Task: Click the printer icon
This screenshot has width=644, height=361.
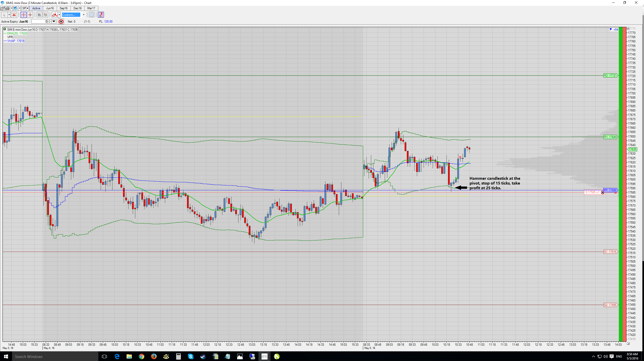Action: click(8, 8)
